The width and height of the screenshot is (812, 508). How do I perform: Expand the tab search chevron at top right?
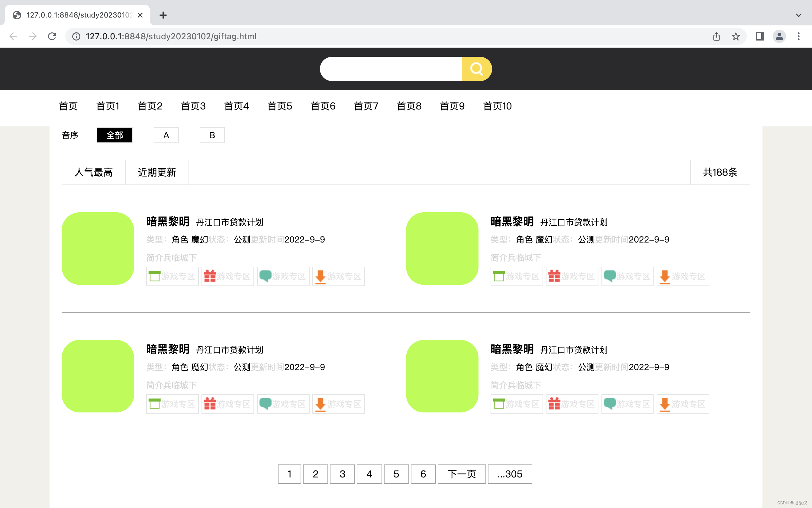[x=799, y=15]
